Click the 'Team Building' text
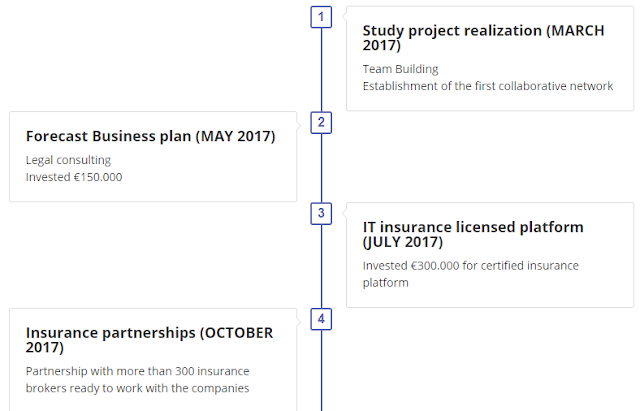Viewport: 640px width, 411px height. [400, 69]
